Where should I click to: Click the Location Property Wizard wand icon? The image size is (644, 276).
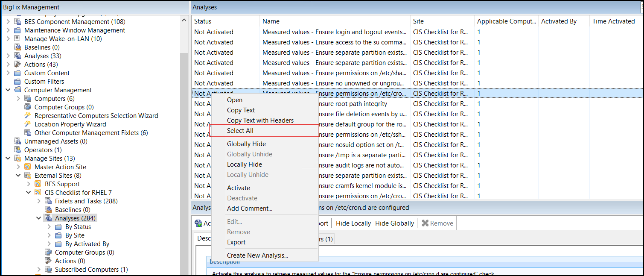(28, 124)
